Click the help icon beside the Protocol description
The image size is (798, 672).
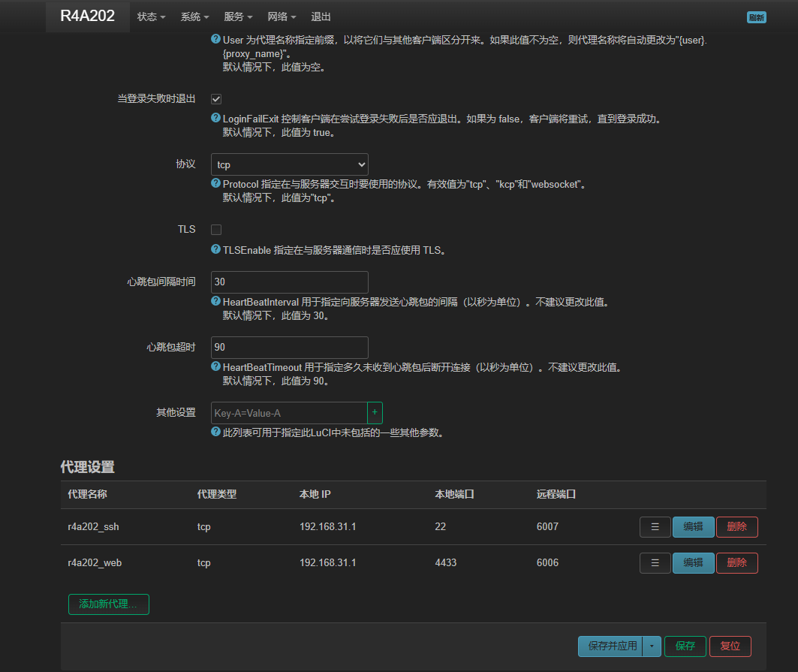(x=216, y=183)
